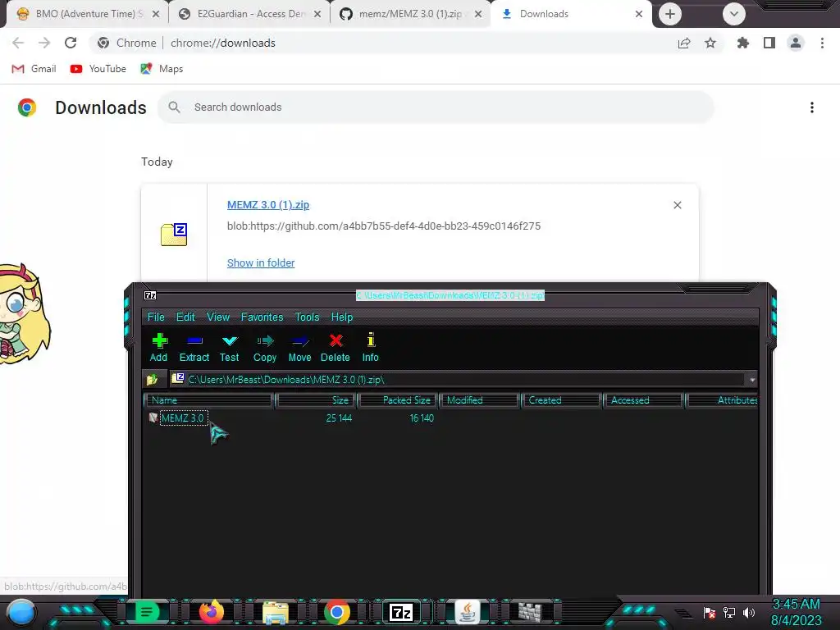Reload the current page
This screenshot has width=840, height=630.
click(x=71, y=43)
